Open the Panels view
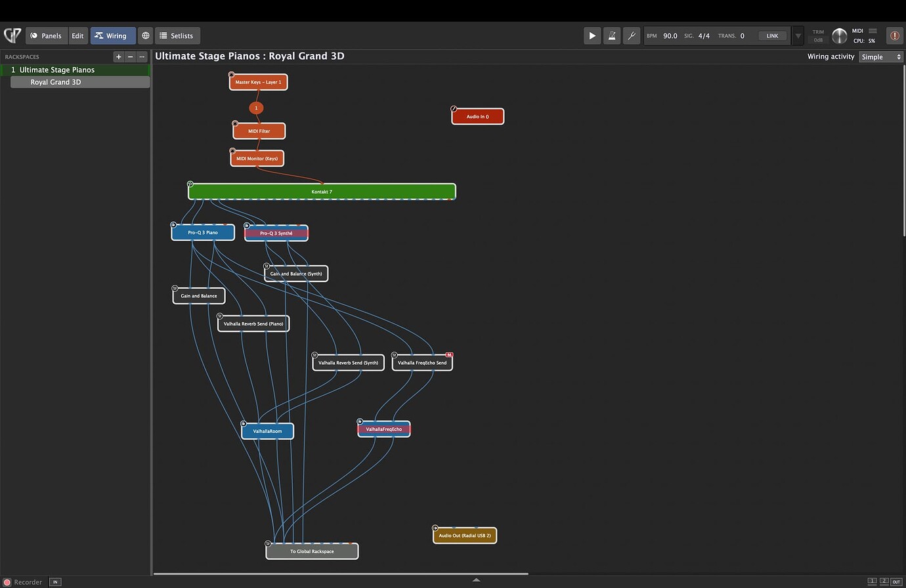 click(46, 35)
